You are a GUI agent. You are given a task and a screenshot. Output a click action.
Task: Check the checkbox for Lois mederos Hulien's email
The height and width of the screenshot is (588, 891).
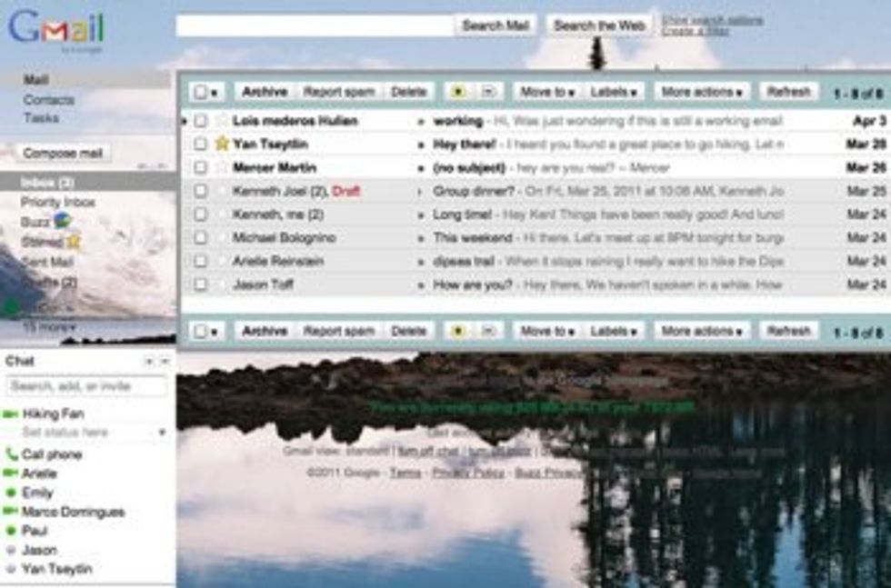pos(200,120)
